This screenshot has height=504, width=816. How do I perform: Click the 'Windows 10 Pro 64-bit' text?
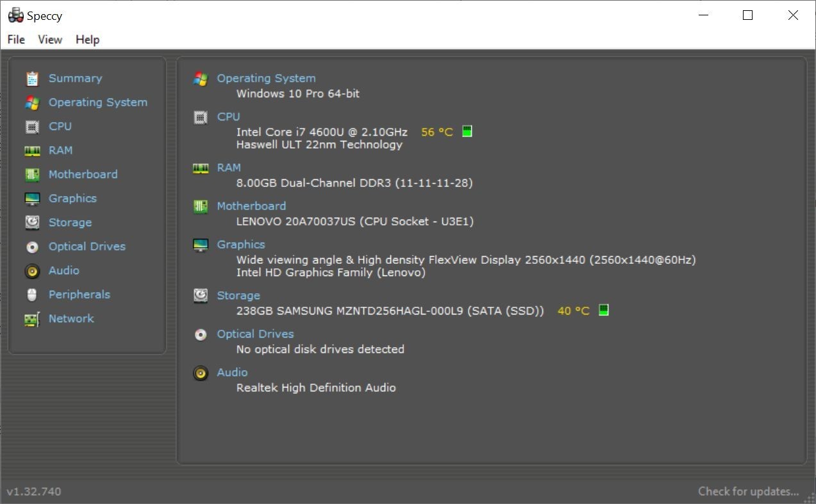298,93
